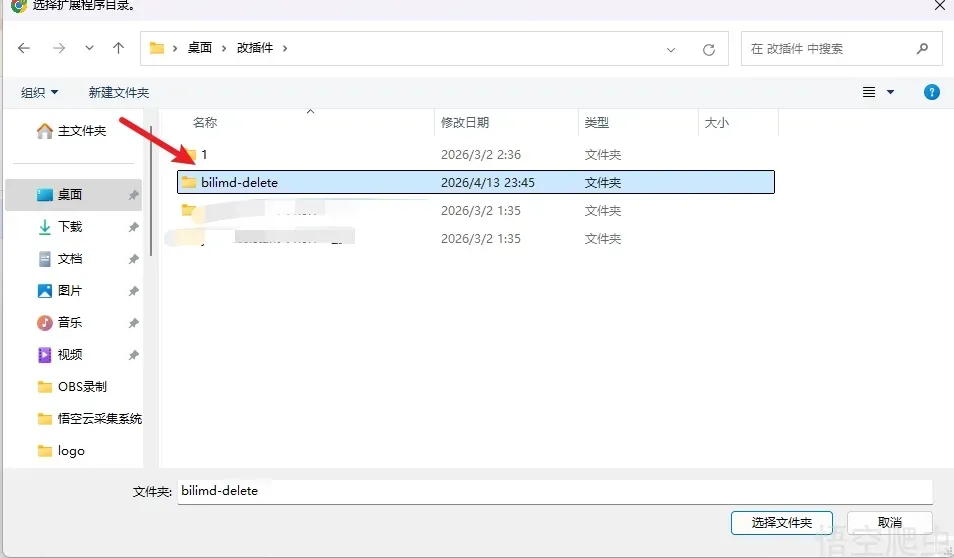Image resolution: width=954 pixels, height=558 pixels.
Task: Click the Back navigation arrow
Action: (x=24, y=48)
